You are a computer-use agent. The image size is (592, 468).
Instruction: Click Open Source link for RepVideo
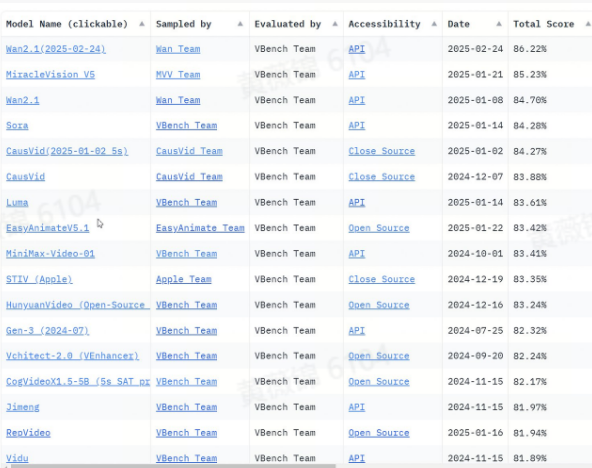coord(379,433)
